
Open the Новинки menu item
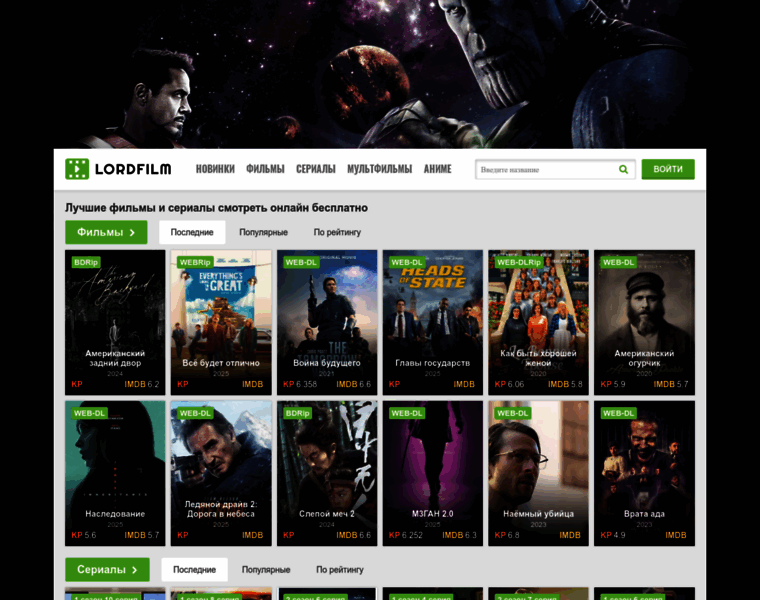pyautogui.click(x=215, y=169)
